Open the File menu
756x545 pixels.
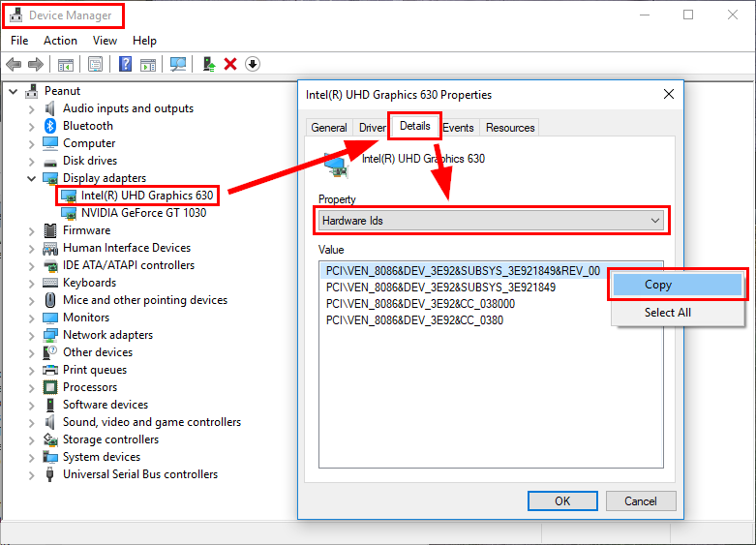[19, 41]
